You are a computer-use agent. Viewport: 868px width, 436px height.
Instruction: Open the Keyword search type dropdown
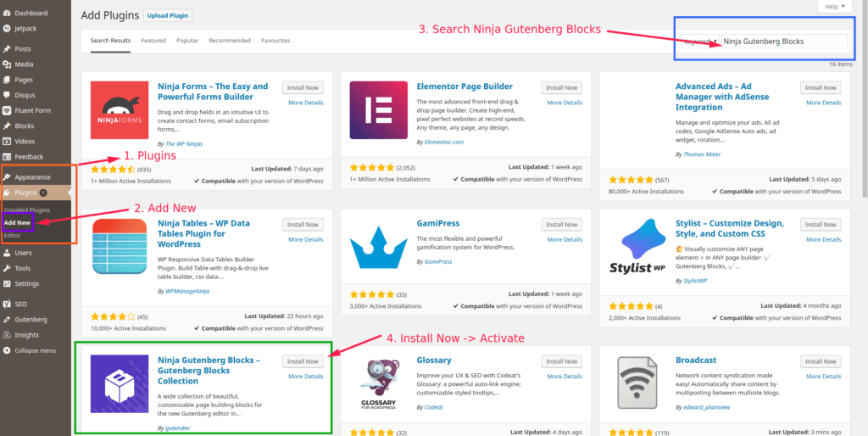click(x=700, y=41)
